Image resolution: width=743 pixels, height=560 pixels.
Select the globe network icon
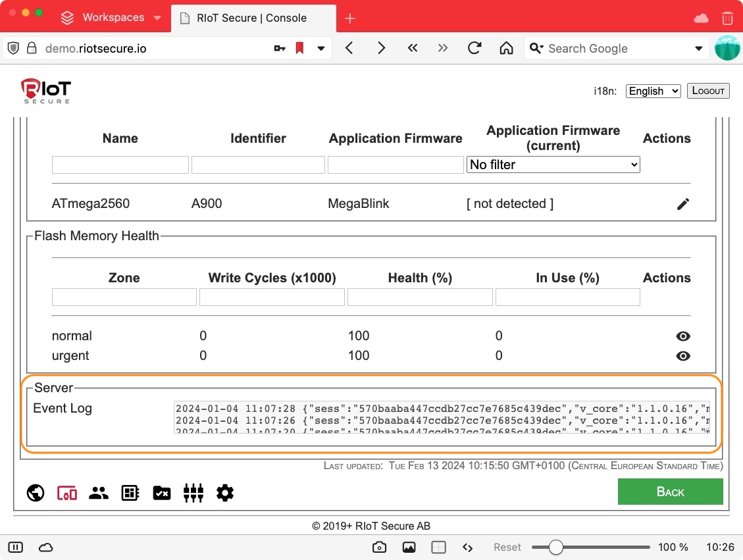[35, 492]
